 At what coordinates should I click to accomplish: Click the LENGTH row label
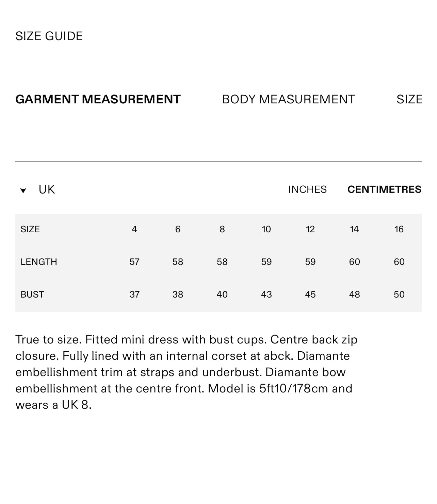[39, 262]
